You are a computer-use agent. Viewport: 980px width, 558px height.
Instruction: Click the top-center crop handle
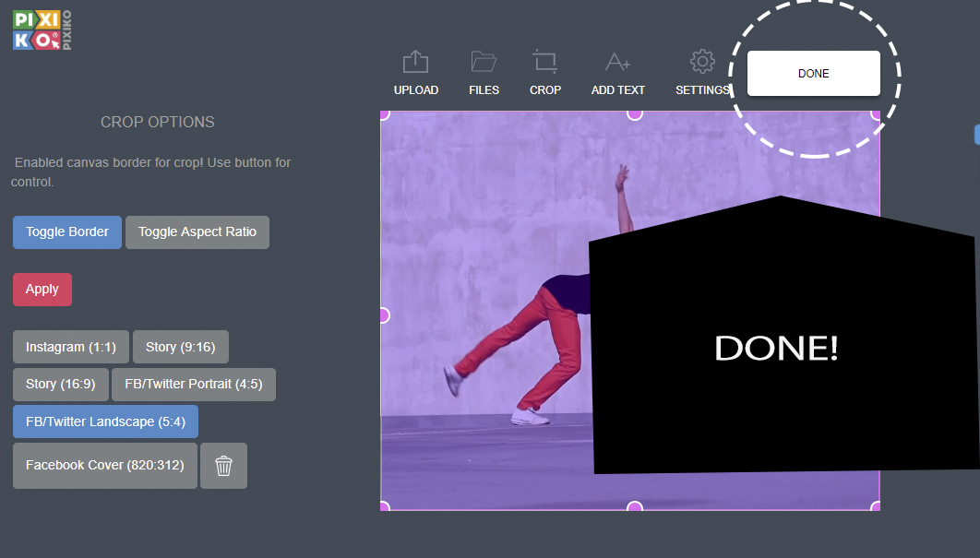pyautogui.click(x=634, y=113)
